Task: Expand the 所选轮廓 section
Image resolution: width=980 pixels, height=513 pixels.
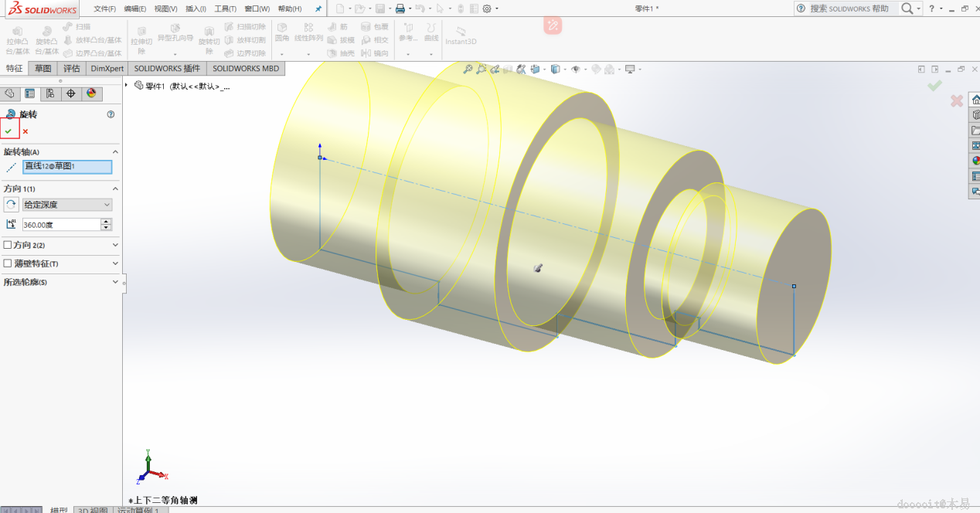Action: click(115, 282)
